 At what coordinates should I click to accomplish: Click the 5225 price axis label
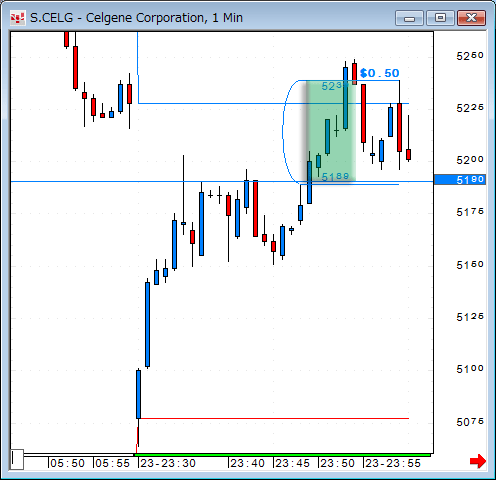(x=470, y=108)
